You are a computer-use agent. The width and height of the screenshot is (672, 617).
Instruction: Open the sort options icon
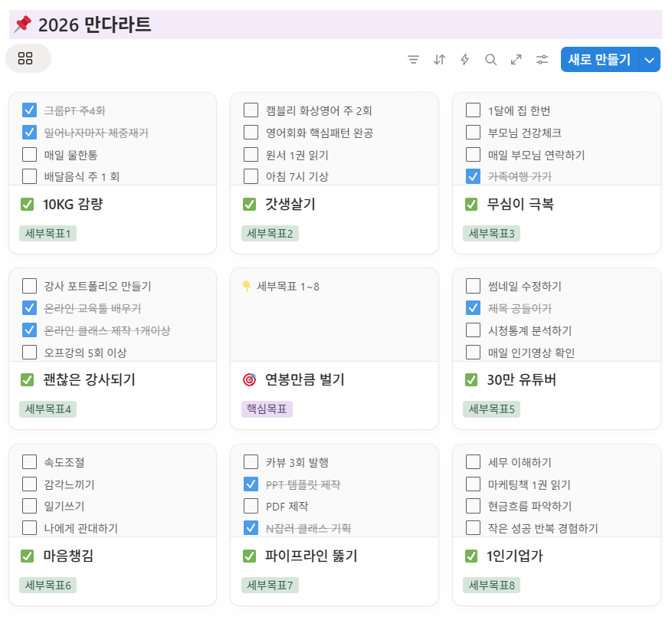[439, 59]
